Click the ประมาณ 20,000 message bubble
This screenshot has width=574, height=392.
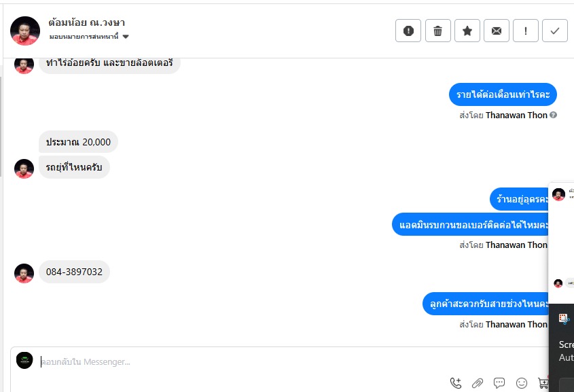pyautogui.click(x=78, y=142)
